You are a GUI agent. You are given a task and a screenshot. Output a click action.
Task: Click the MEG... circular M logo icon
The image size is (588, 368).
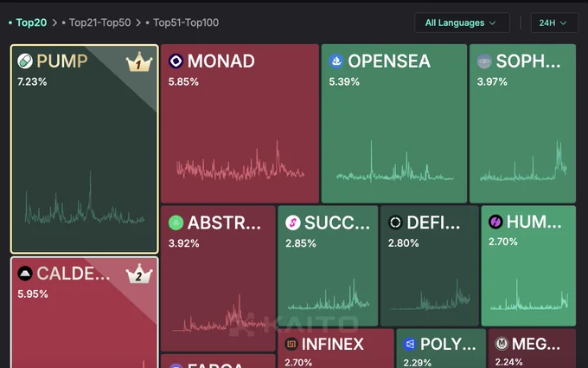[x=502, y=344]
